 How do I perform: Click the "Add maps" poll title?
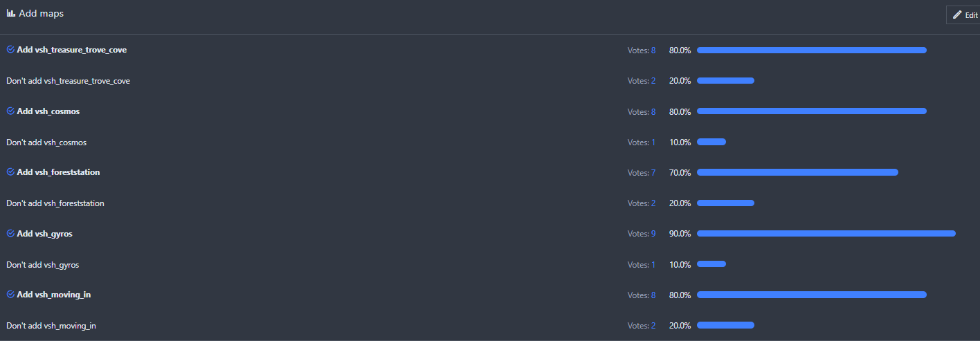click(41, 13)
